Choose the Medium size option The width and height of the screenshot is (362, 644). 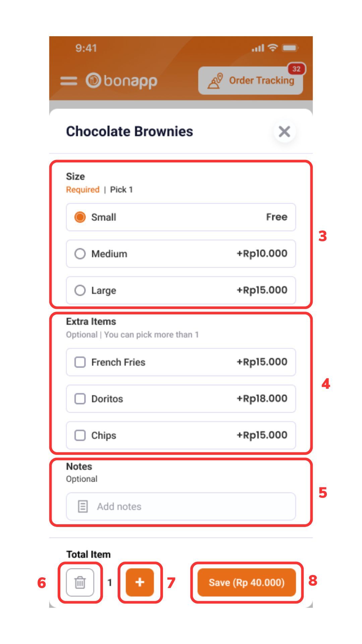pos(80,254)
